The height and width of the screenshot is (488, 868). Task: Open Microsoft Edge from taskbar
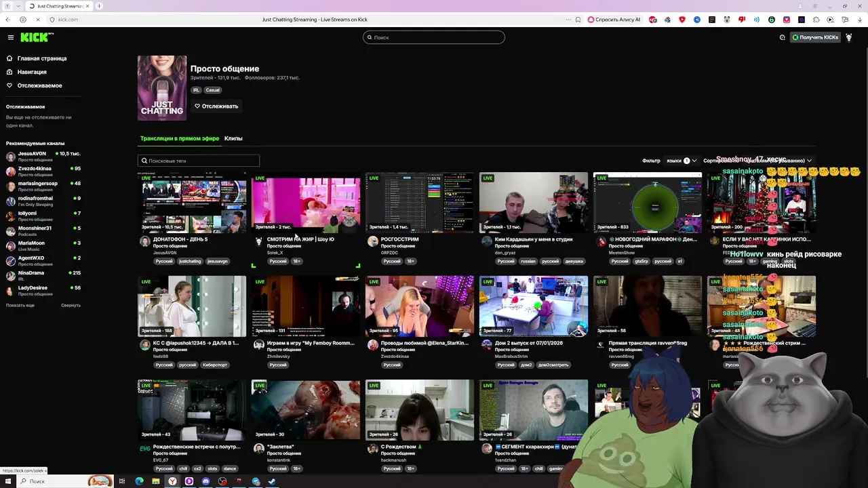(139, 481)
